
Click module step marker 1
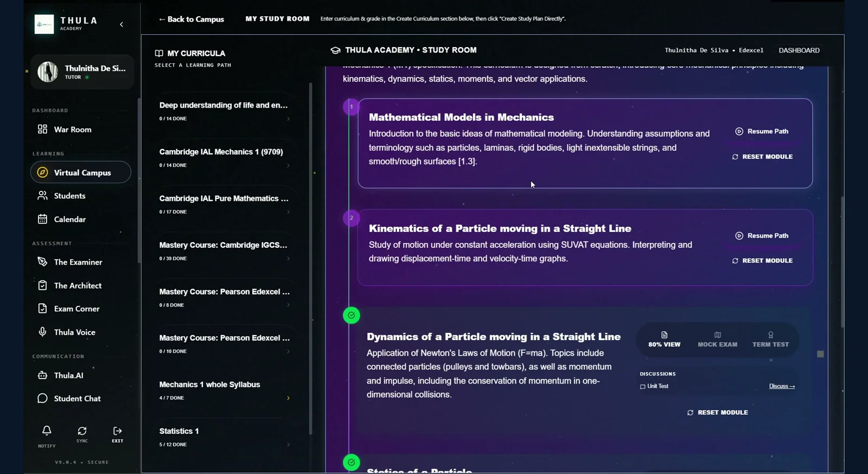click(351, 106)
